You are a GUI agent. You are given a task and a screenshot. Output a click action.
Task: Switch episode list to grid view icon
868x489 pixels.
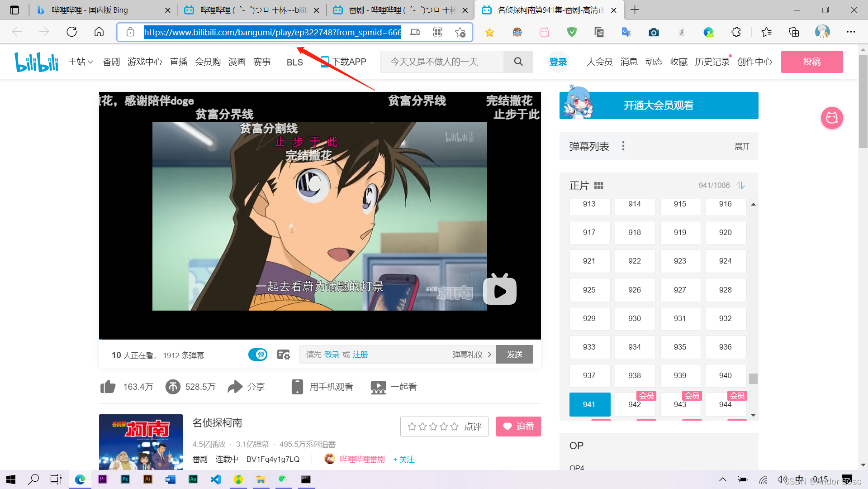pyautogui.click(x=598, y=185)
